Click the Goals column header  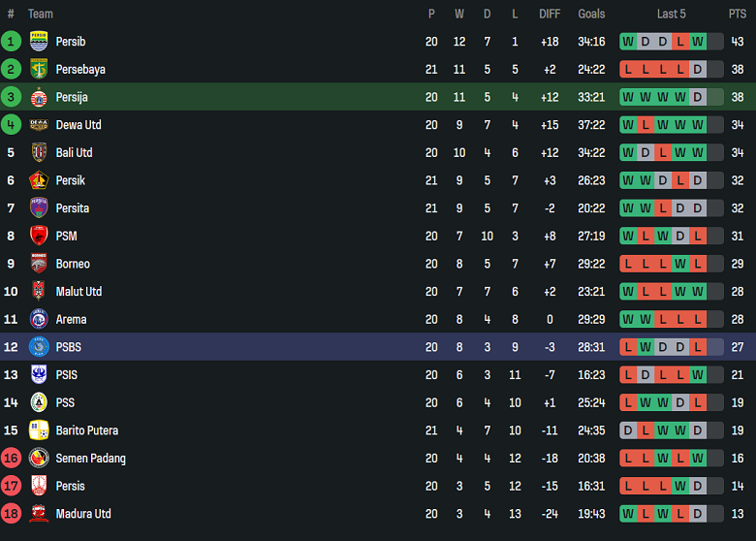click(x=591, y=14)
